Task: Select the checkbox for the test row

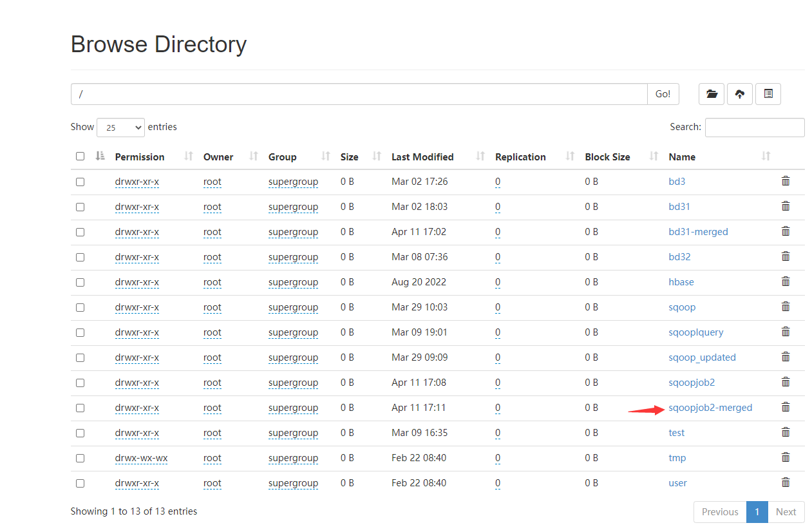Action: click(80, 433)
